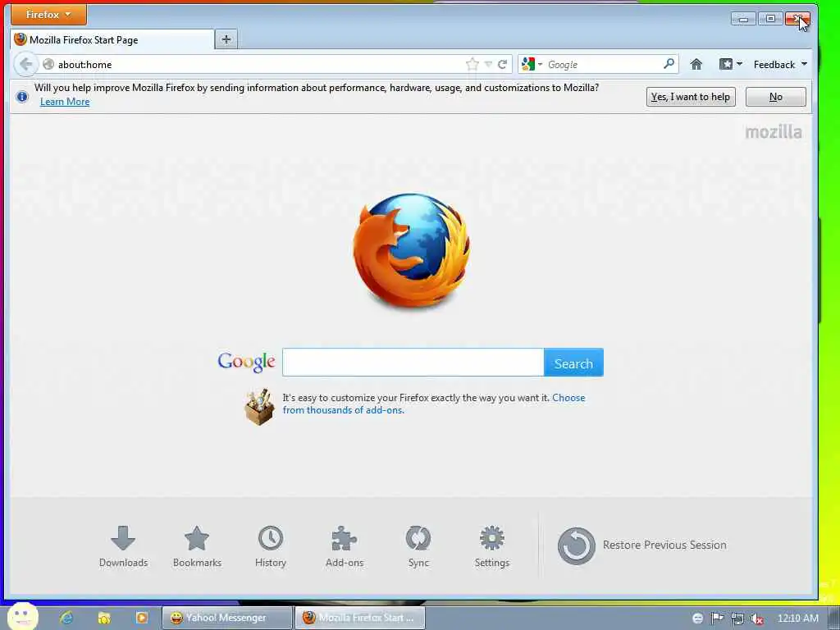840x630 pixels.
Task: Click the blue Search button
Action: pyautogui.click(x=573, y=363)
